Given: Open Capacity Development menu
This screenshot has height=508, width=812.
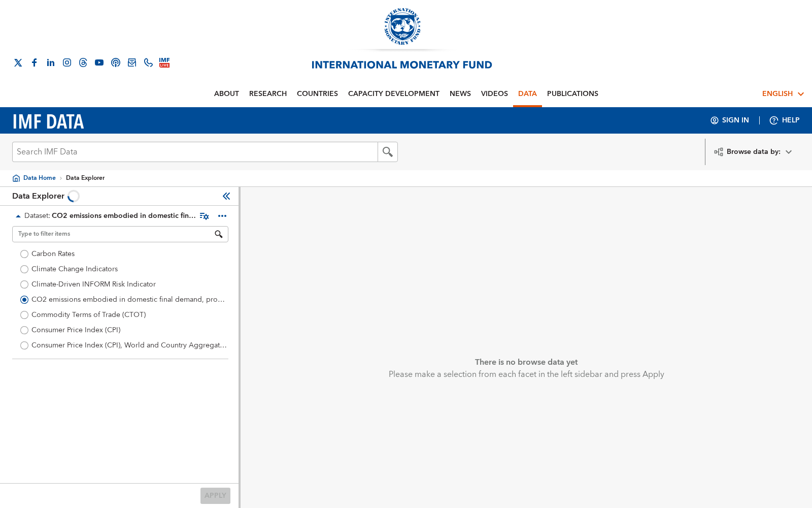Looking at the screenshot, I should (394, 94).
